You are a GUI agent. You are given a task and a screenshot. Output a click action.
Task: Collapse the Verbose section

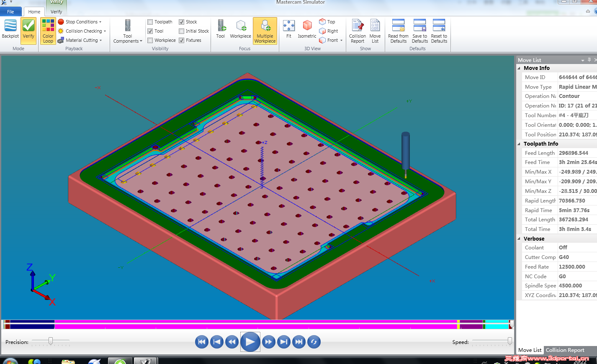[x=520, y=238]
